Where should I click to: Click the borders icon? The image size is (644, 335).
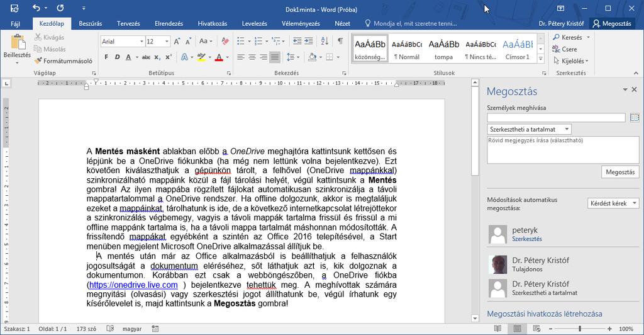[x=330, y=57]
